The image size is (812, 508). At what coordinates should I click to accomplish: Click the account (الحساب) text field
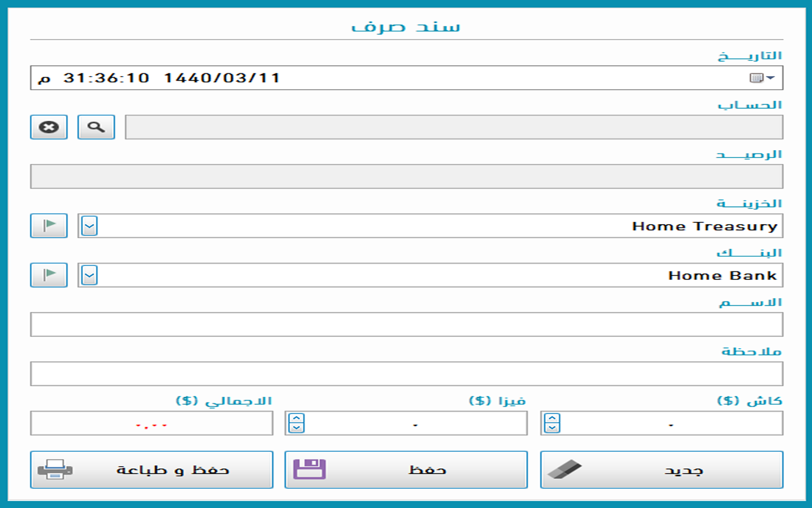[x=453, y=127]
